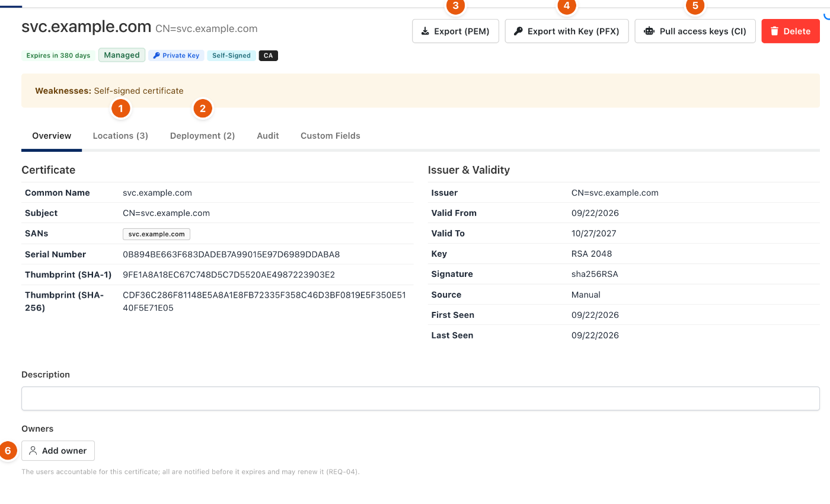Click the Source value Manual
This screenshot has height=504, width=830.
pyautogui.click(x=586, y=295)
